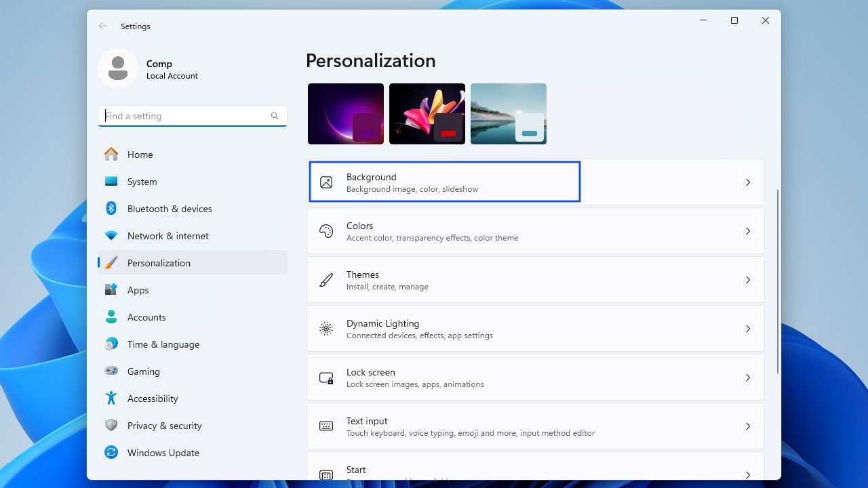Open Colors accent color settings
868x488 pixels.
(x=536, y=231)
